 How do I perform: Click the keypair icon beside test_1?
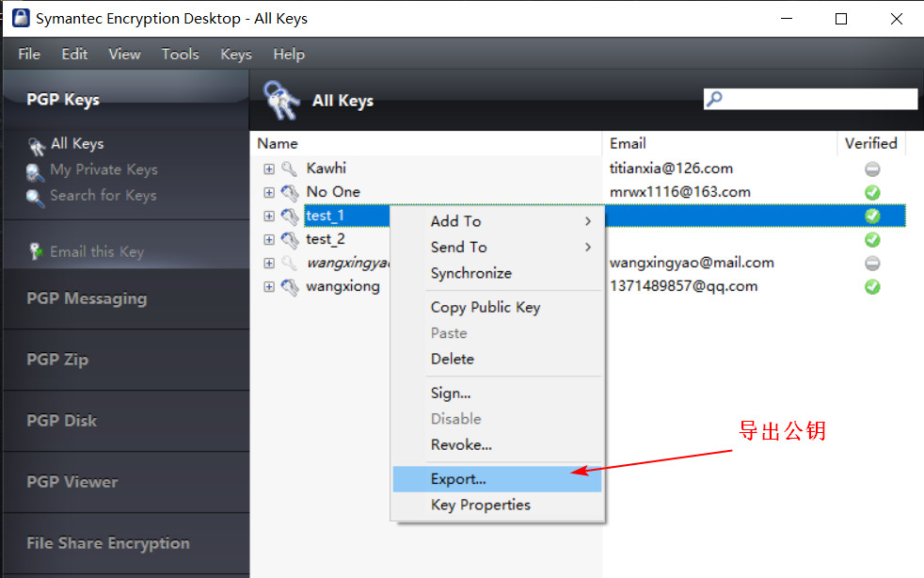pos(290,216)
